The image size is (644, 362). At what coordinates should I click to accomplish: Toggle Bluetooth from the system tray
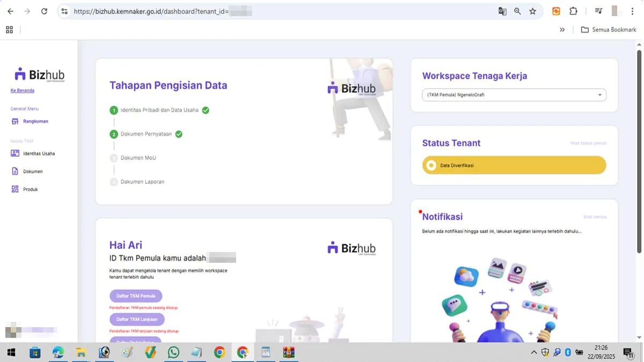tap(568, 352)
